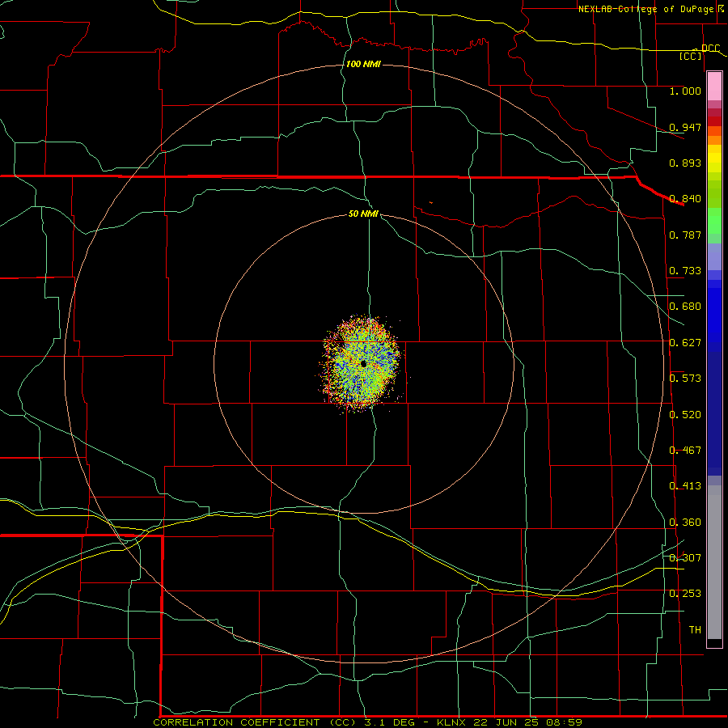Select the 0.520 legend value

point(685,414)
